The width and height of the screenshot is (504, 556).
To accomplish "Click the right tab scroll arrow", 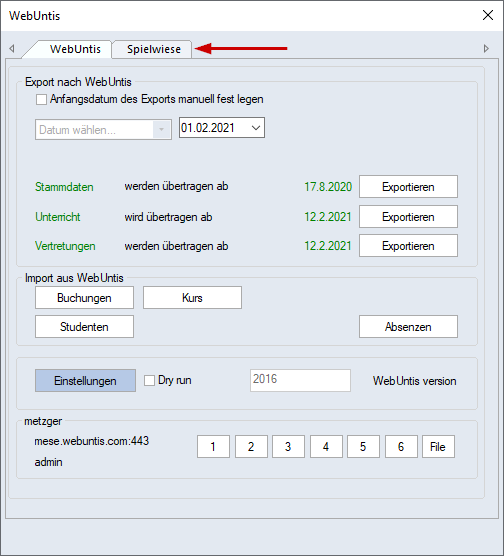I will pyautogui.click(x=486, y=48).
